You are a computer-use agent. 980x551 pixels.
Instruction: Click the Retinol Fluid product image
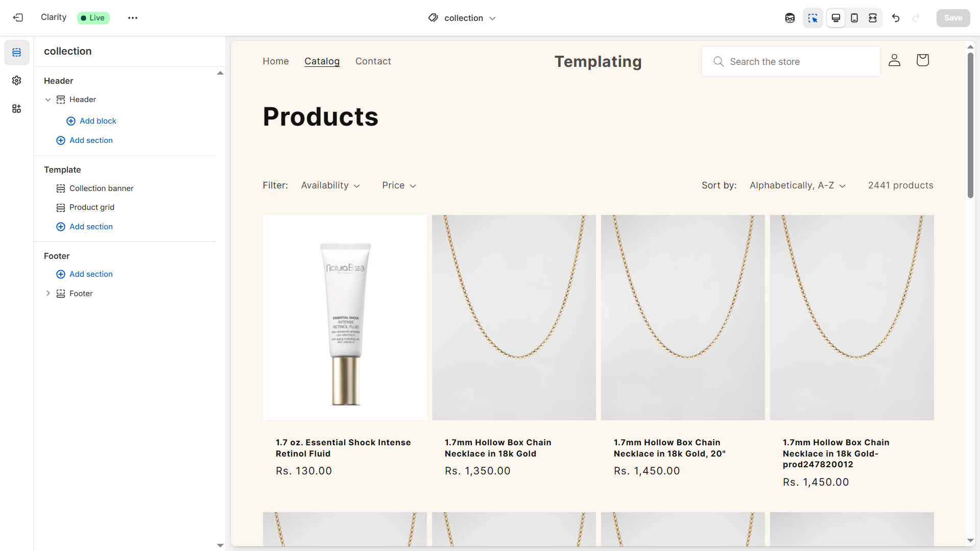tap(345, 318)
